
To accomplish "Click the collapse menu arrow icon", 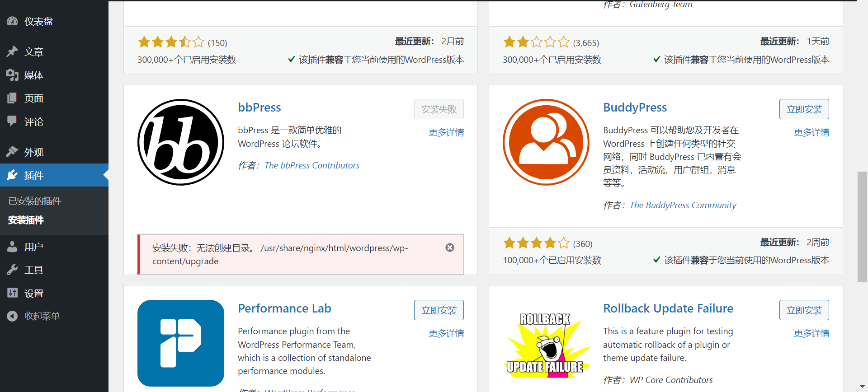I will tap(12, 316).
